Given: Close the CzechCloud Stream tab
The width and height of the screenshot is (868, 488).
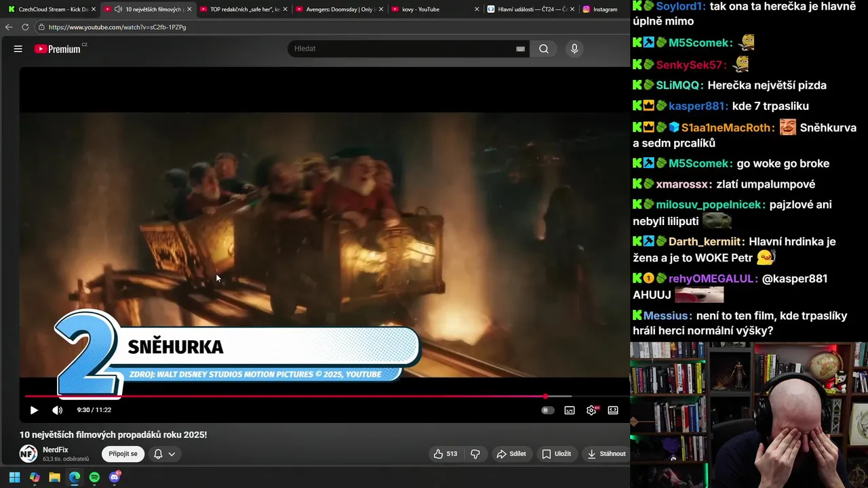Looking at the screenshot, I should [x=94, y=9].
